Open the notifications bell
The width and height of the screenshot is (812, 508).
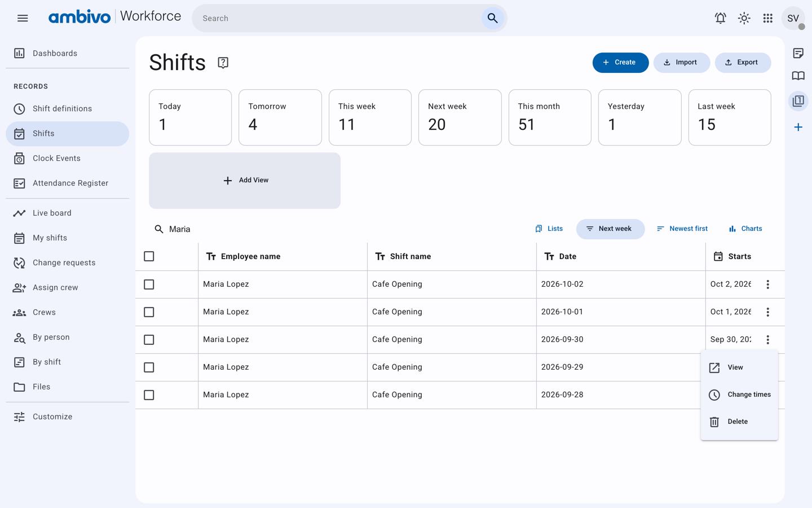[x=720, y=18]
